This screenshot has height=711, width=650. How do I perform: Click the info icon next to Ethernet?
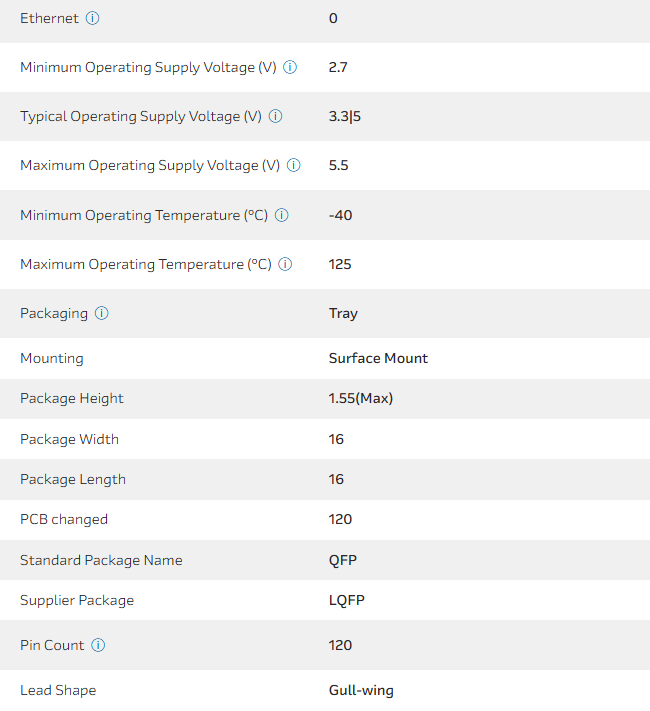coord(93,18)
